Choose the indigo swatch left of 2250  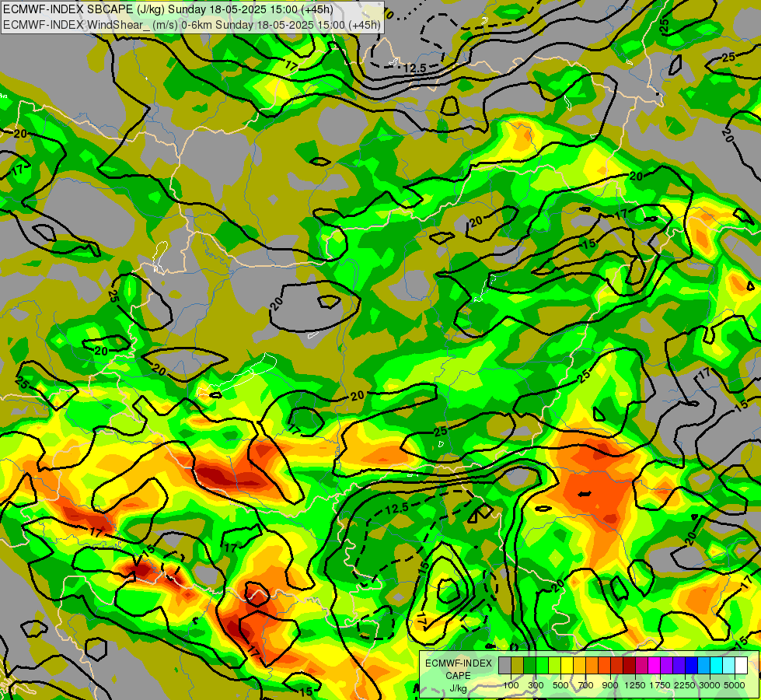coord(679,666)
